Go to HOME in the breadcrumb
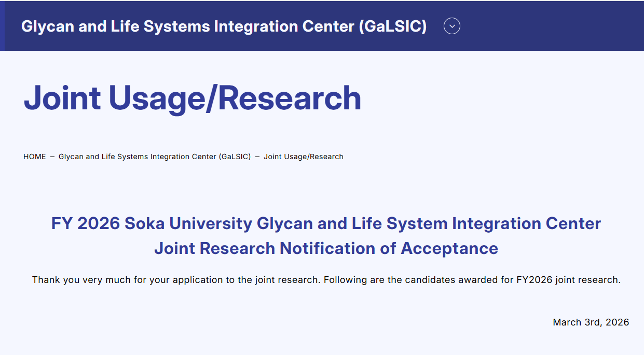644x355 pixels. tap(34, 157)
